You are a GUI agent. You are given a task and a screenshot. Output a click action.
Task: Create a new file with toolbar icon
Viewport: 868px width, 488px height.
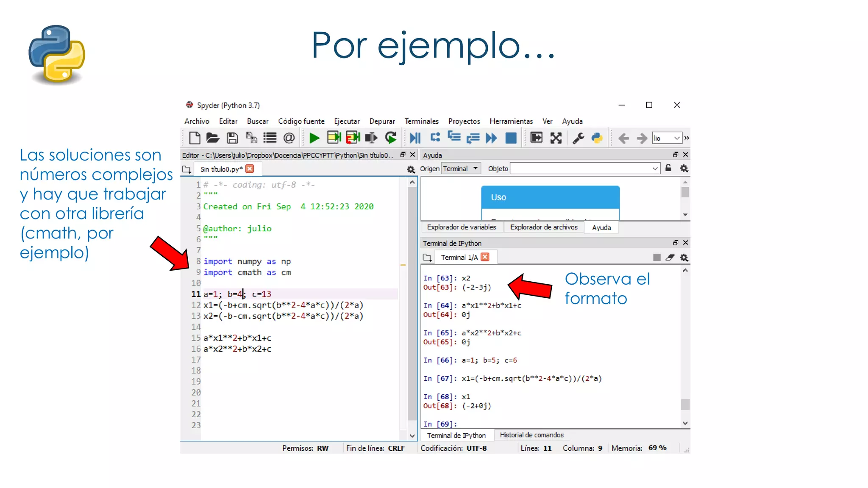[195, 138]
